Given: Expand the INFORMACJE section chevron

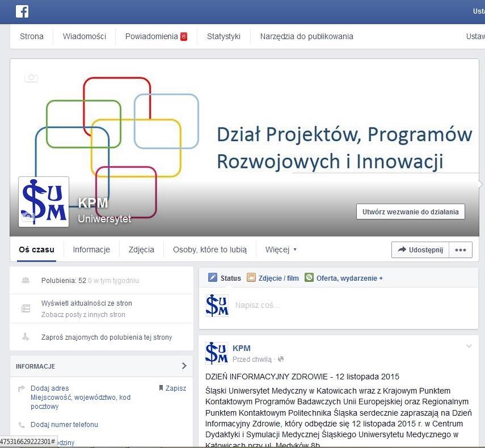Looking at the screenshot, I should pyautogui.click(x=184, y=366).
